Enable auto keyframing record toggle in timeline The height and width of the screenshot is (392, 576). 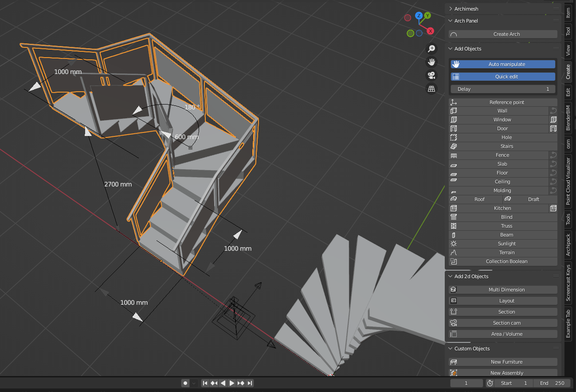[185, 383]
